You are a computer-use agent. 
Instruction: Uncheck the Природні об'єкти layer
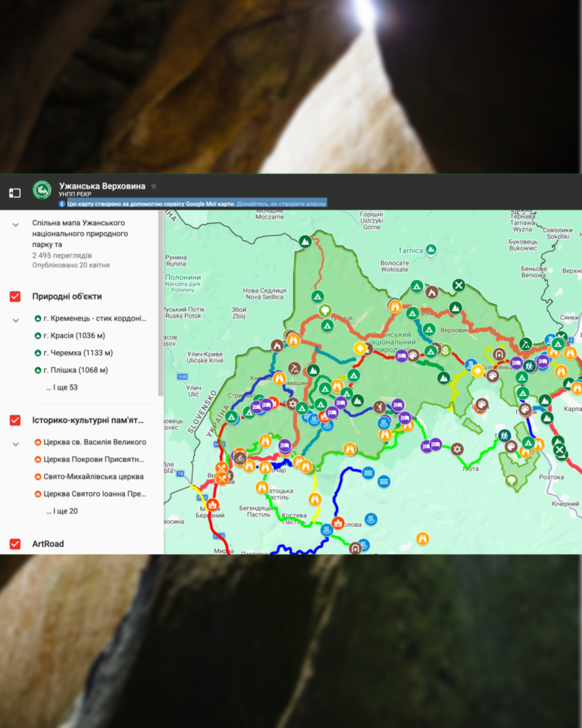15,297
